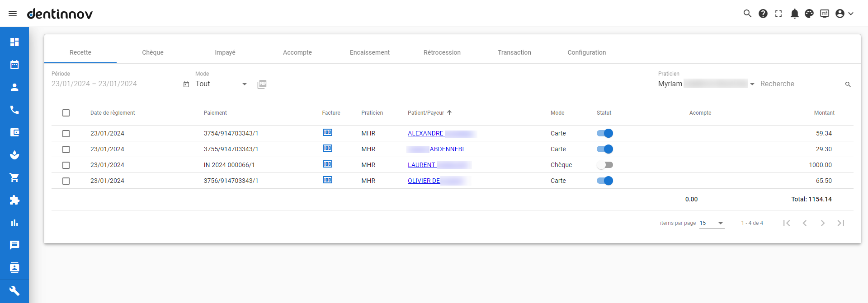Open invoice icon for payment 3755/914703343/1
This screenshot has height=303, width=868.
(x=327, y=148)
